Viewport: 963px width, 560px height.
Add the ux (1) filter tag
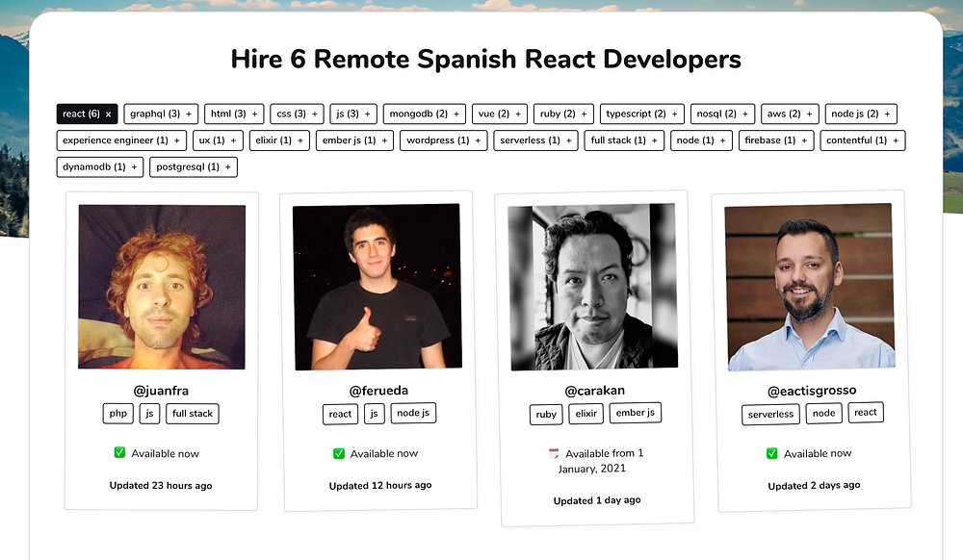(218, 140)
